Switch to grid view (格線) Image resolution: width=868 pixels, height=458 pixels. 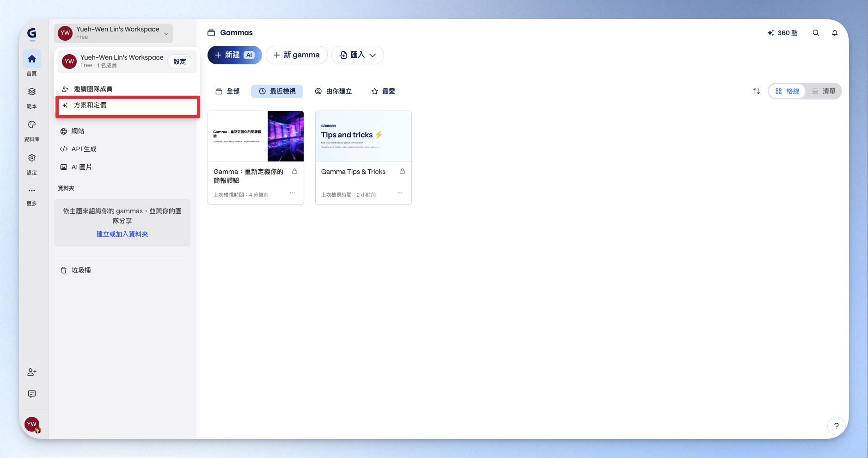coord(787,91)
